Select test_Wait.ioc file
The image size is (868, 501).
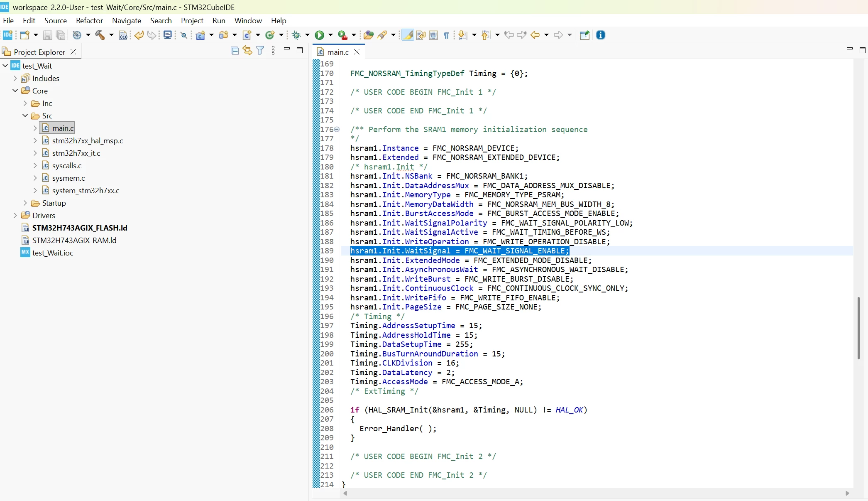click(53, 253)
